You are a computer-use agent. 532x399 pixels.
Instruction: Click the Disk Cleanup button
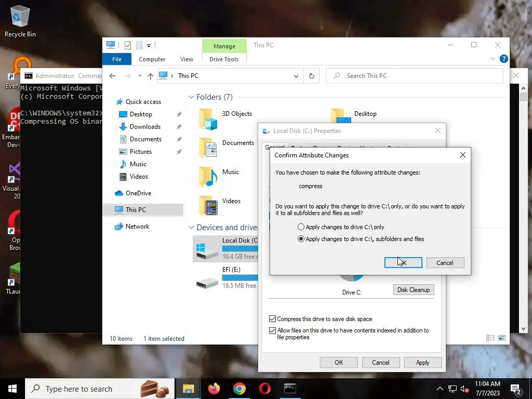coord(414,290)
